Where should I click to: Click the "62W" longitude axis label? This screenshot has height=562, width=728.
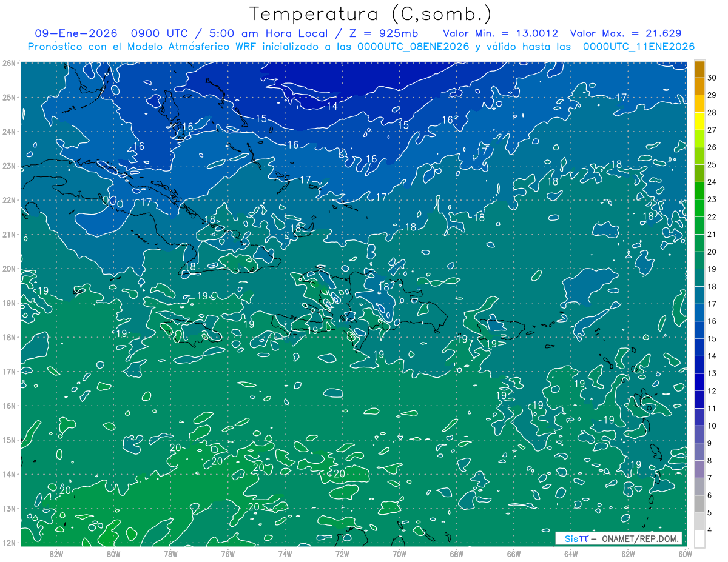coord(628,554)
